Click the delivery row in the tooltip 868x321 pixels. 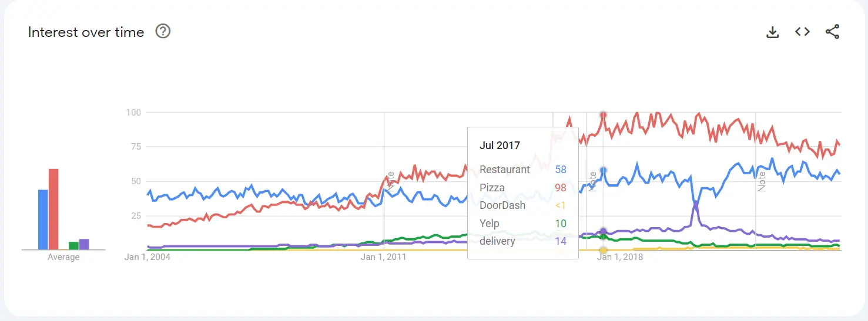[x=523, y=241]
